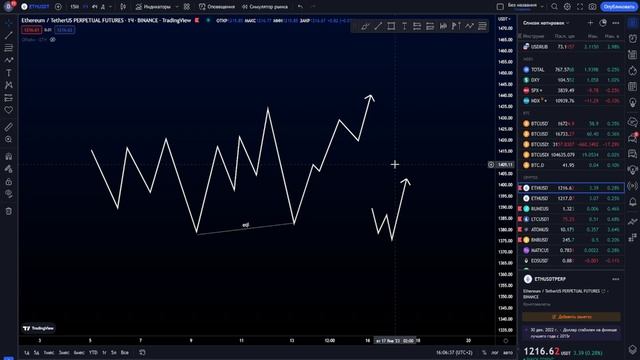Viewport: 640px width, 360px height.
Task: Select the YTD time range tab
Action: click(93, 352)
